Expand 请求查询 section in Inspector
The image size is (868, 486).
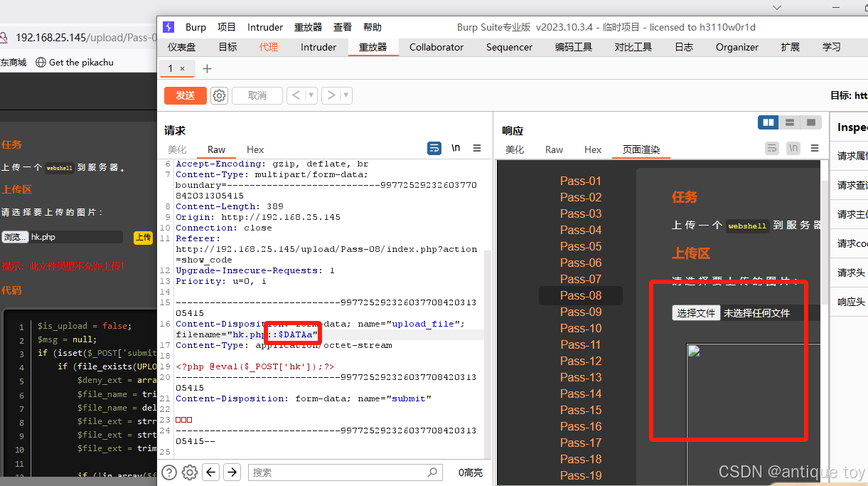click(851, 185)
